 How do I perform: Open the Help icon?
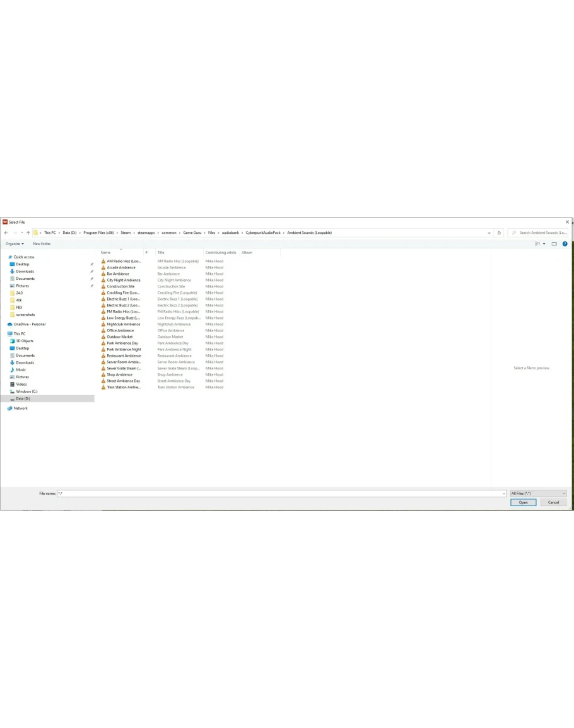coord(565,244)
